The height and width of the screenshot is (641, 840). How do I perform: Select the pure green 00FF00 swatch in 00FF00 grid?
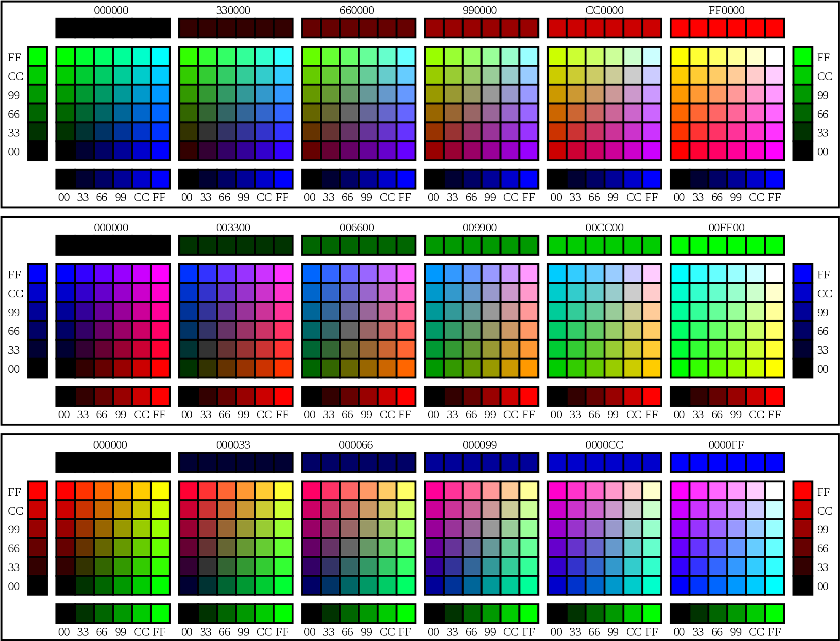680,368
